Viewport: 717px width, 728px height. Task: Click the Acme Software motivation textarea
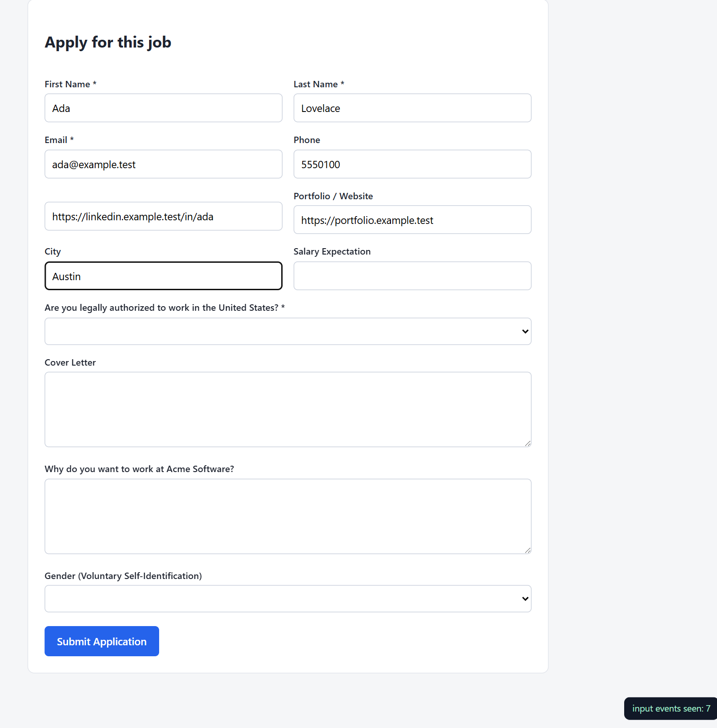click(288, 516)
